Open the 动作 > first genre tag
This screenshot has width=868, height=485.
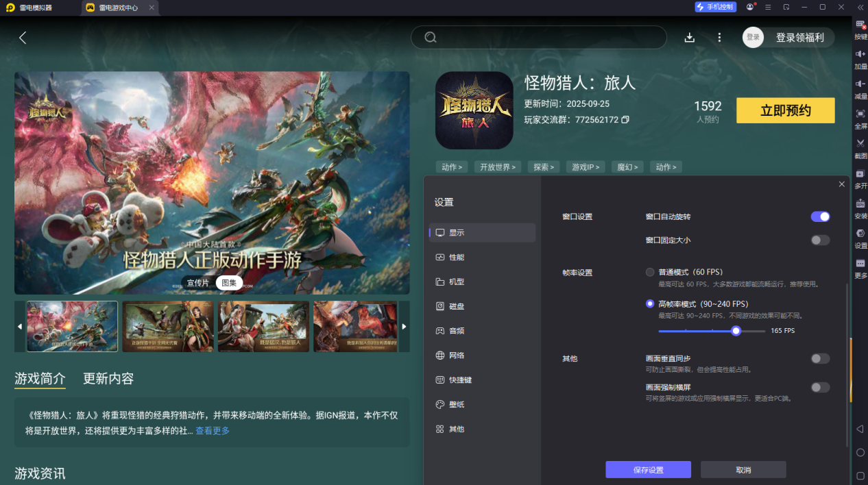(x=452, y=167)
